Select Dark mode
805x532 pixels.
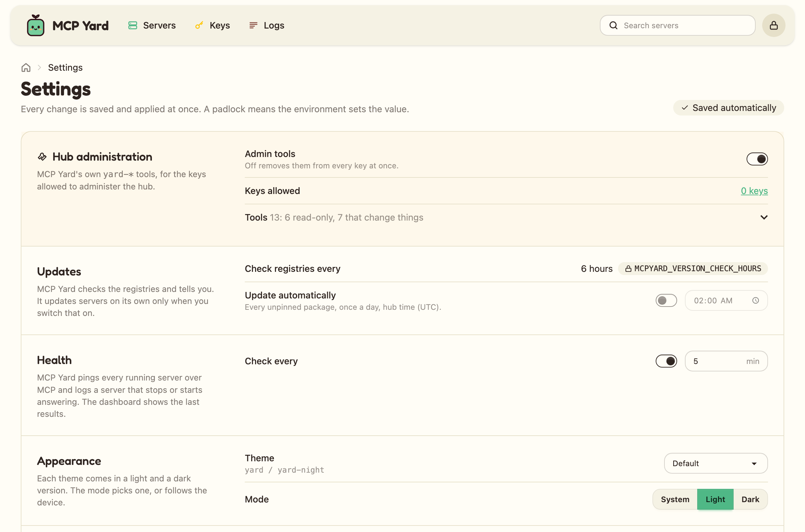[750, 499]
